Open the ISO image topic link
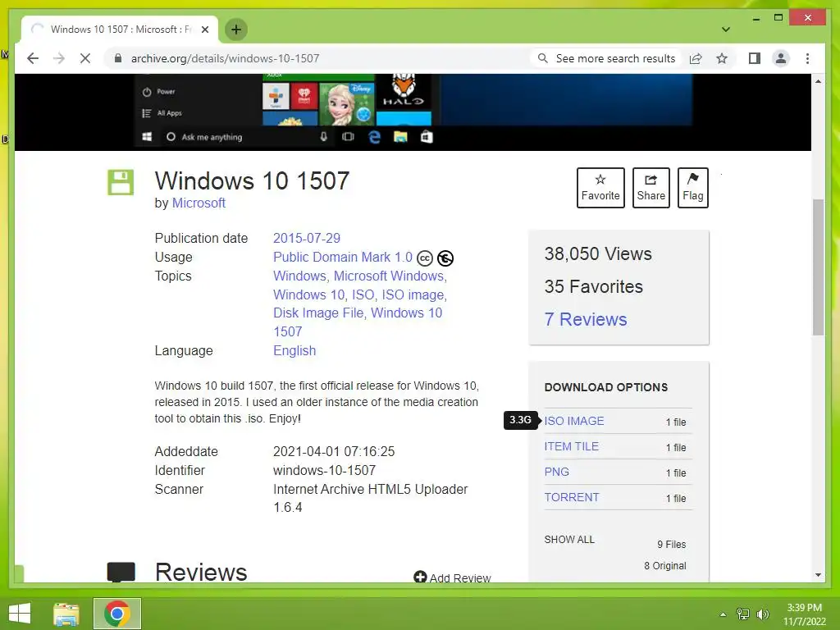Screen dimensions: 840x630 click(413, 294)
